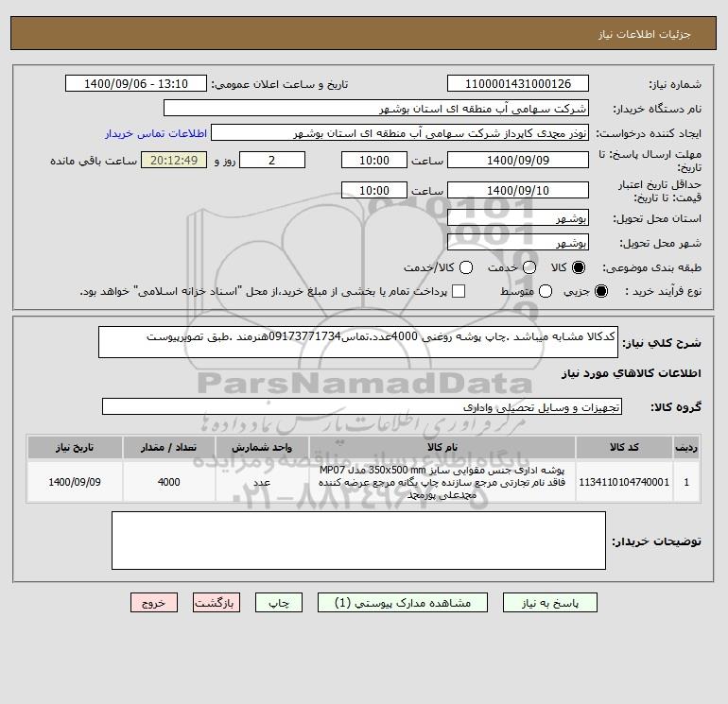The width and height of the screenshot is (728, 704).
Task: Click the price validity date 1400/09/10 field
Action: [518, 190]
